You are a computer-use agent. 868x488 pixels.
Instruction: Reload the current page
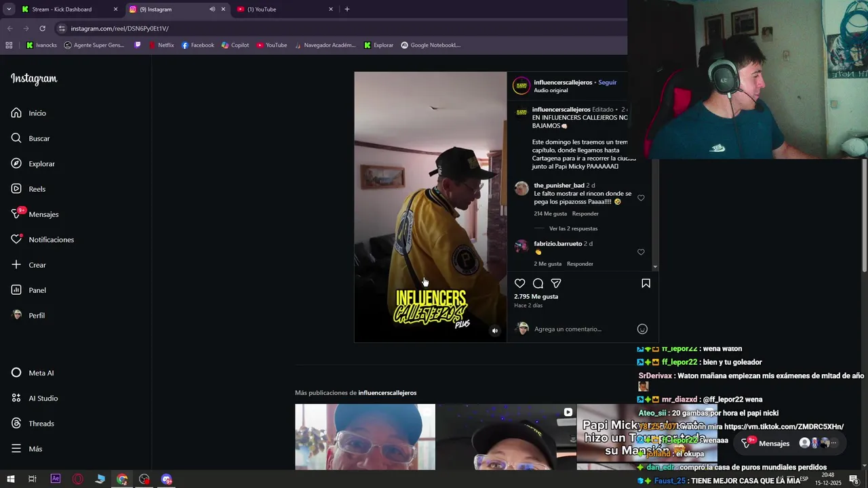click(42, 28)
